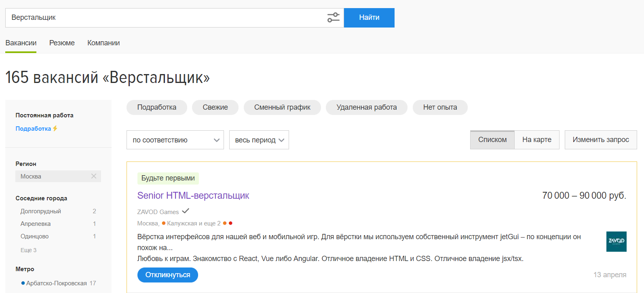Viewport: 644px width, 293px height.
Task: Apply the Свежие filter chip
Action: (x=215, y=107)
